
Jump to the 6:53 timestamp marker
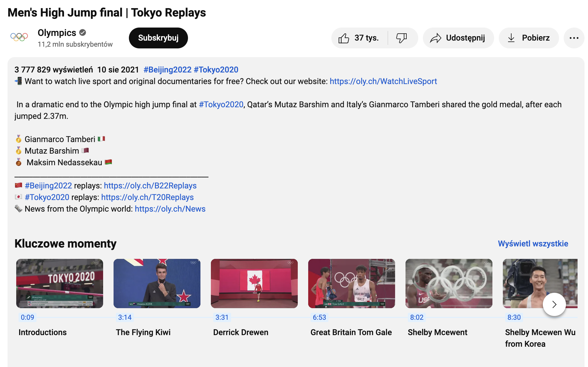pyautogui.click(x=319, y=317)
